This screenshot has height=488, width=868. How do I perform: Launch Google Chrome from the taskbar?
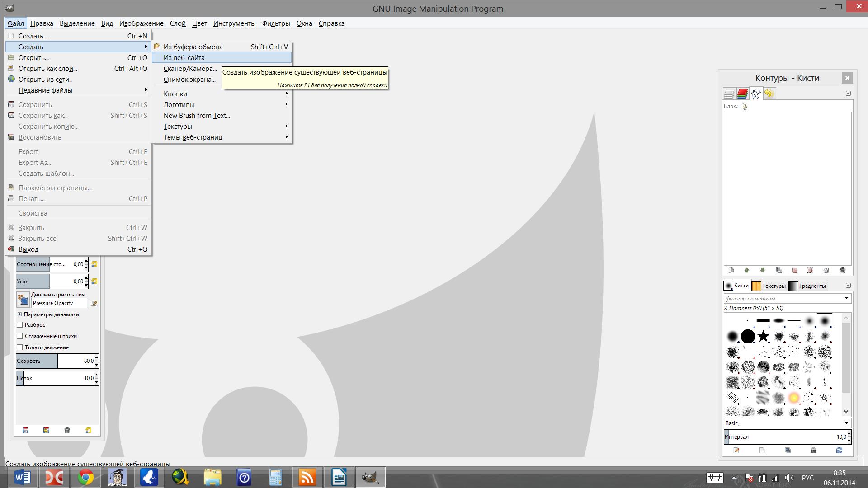86,477
